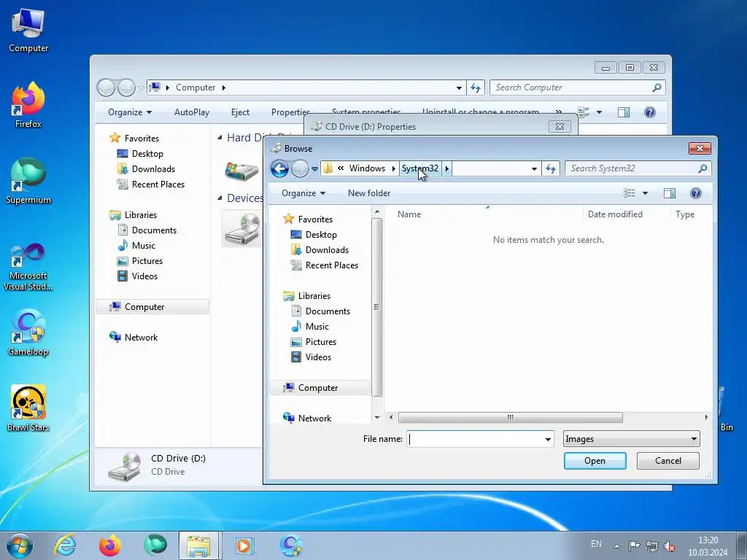The width and height of the screenshot is (747, 560).
Task: Expand Organize menu in the Computer window
Action: click(x=130, y=112)
